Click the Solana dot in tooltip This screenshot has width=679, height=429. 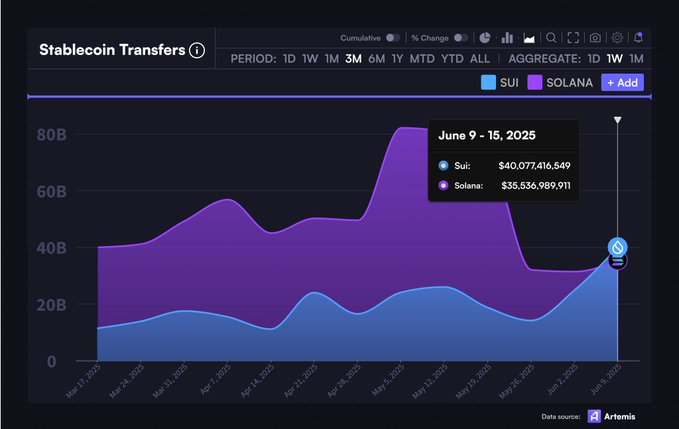click(x=443, y=186)
